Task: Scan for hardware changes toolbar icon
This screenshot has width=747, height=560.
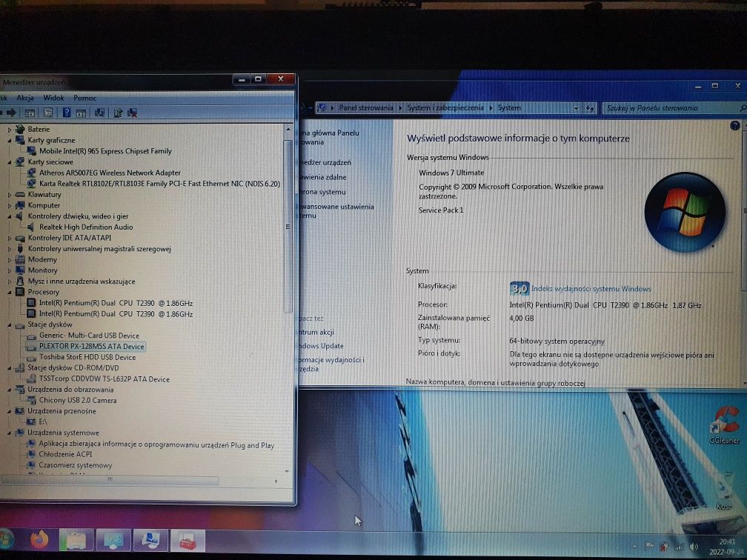Action: 99,113
